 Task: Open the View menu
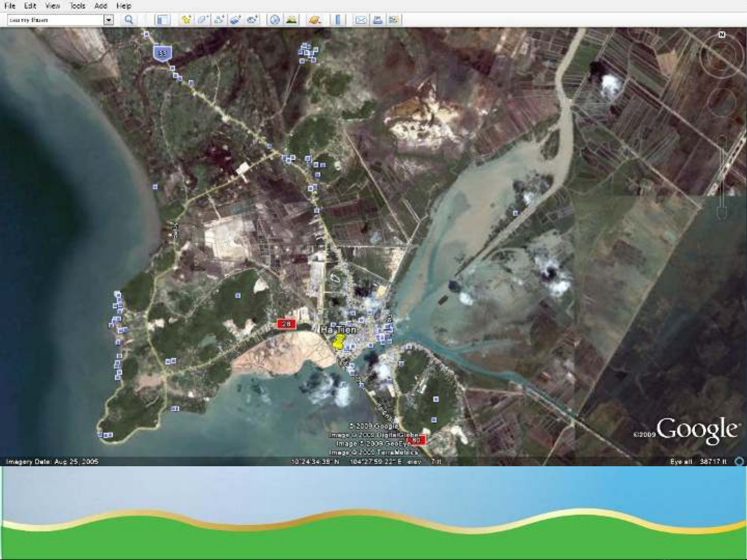pyautogui.click(x=52, y=6)
